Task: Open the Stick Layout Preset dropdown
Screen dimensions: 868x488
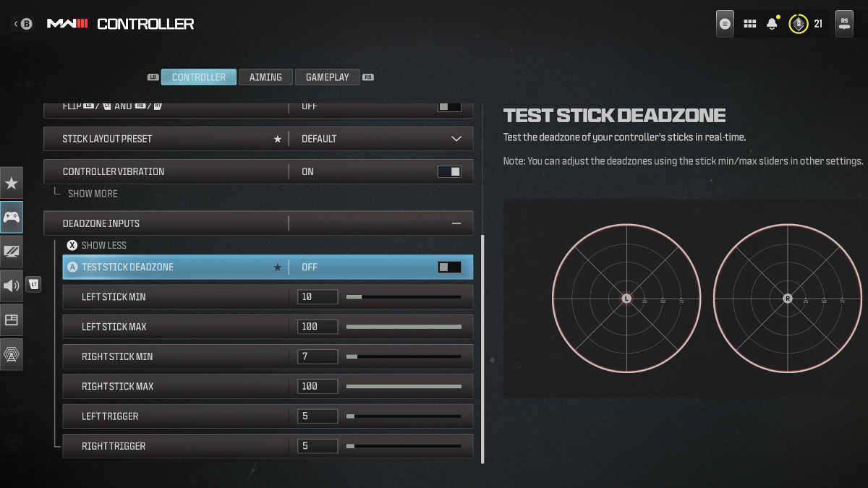Action: pos(456,138)
